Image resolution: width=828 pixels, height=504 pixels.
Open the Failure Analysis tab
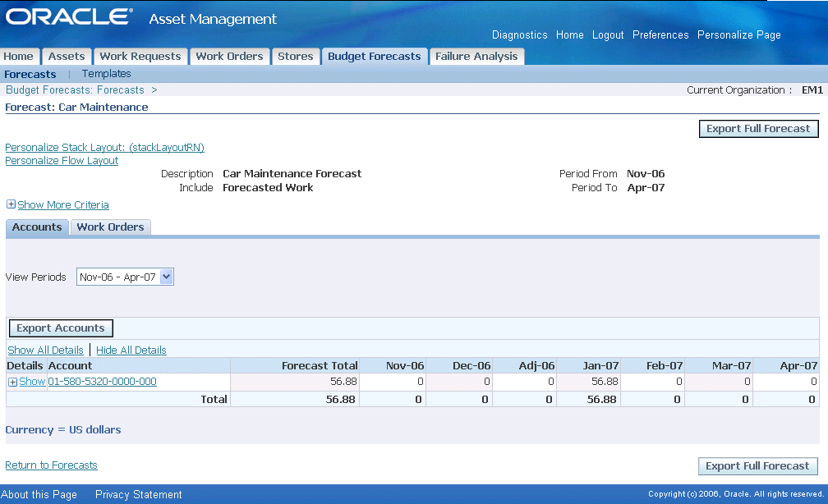[476, 57]
